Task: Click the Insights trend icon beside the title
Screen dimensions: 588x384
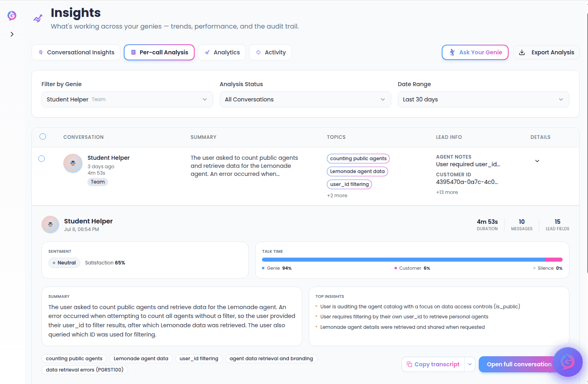Action: tap(38, 19)
